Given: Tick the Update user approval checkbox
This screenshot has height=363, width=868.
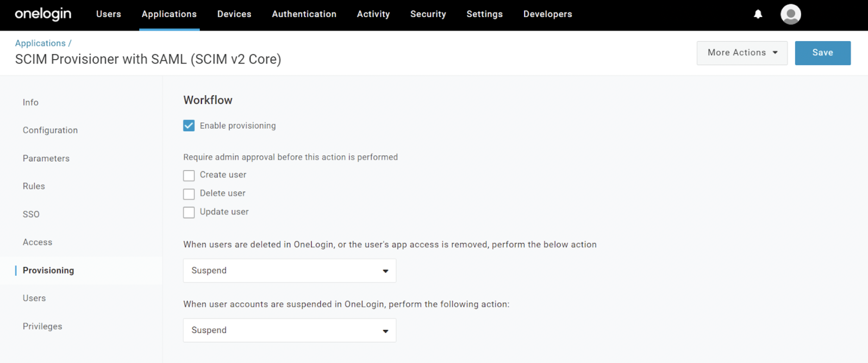Looking at the screenshot, I should tap(189, 212).
